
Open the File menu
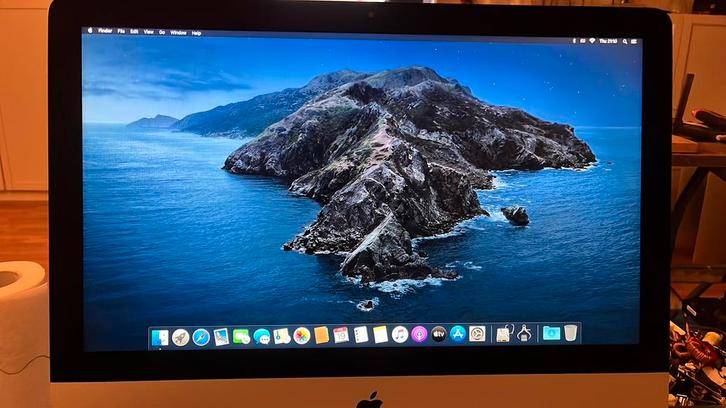coord(121,31)
